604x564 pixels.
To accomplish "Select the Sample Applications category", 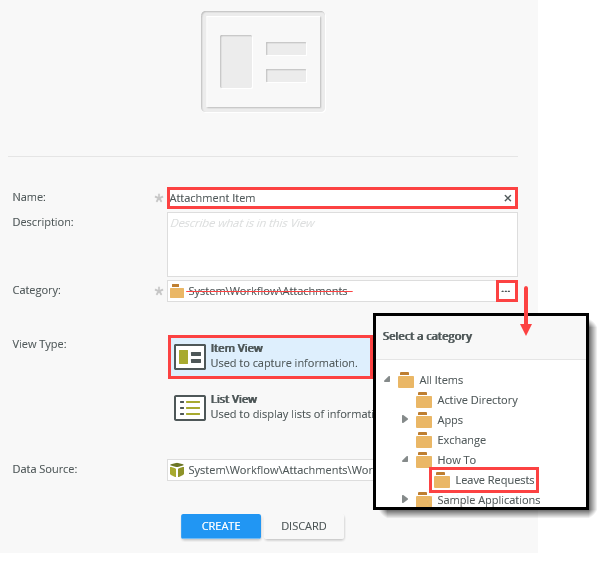I will click(x=488, y=500).
